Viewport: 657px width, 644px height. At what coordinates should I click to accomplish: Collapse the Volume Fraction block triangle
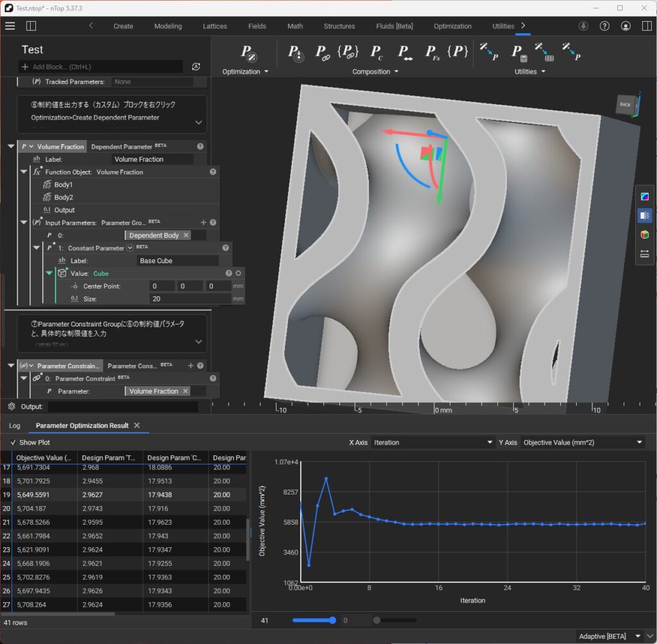click(10, 146)
